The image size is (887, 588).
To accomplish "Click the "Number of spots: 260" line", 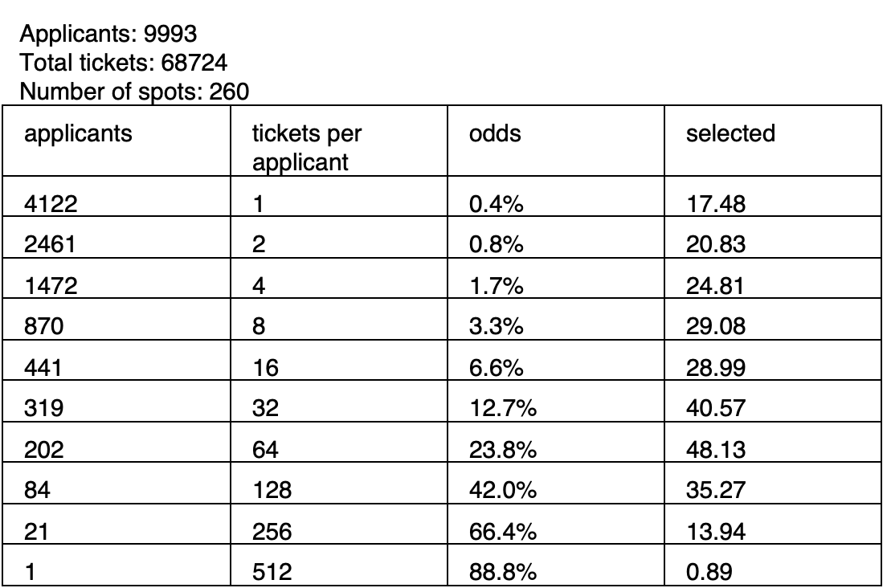I will pyautogui.click(x=133, y=92).
